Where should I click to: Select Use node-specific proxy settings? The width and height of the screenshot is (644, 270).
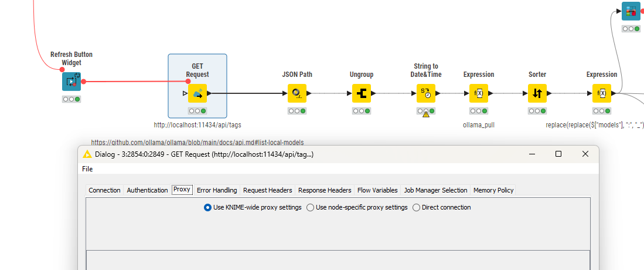357,207
